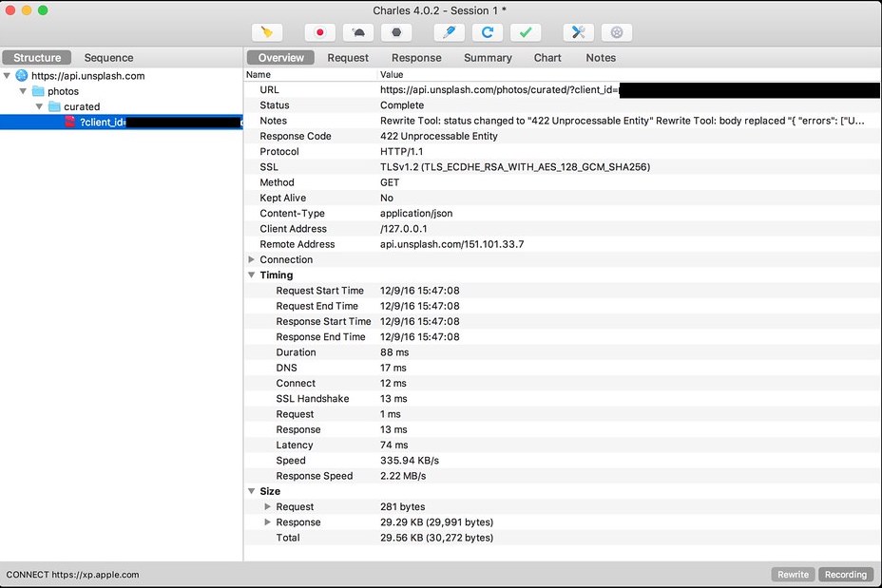Click the Rewrite status button
This screenshot has height=588, width=882.
pos(793,575)
